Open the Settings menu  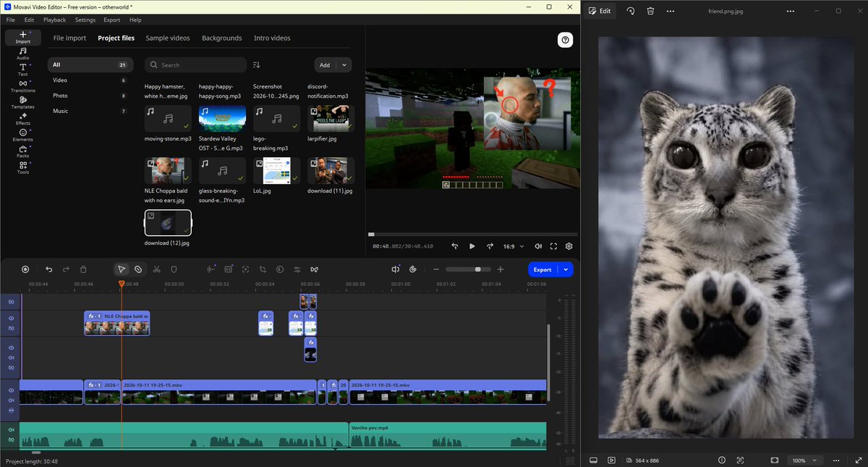tap(85, 20)
